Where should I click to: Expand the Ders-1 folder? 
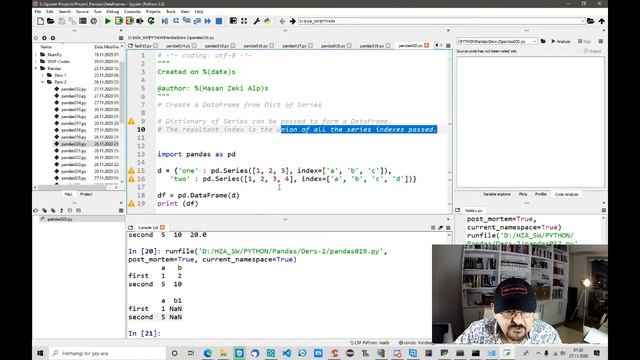pos(42,75)
